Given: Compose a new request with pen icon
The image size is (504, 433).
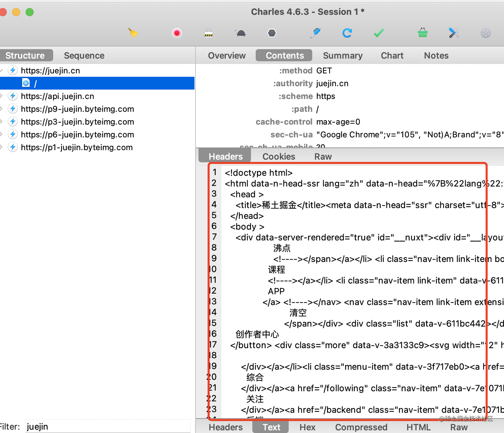Looking at the screenshot, I should pos(316,33).
